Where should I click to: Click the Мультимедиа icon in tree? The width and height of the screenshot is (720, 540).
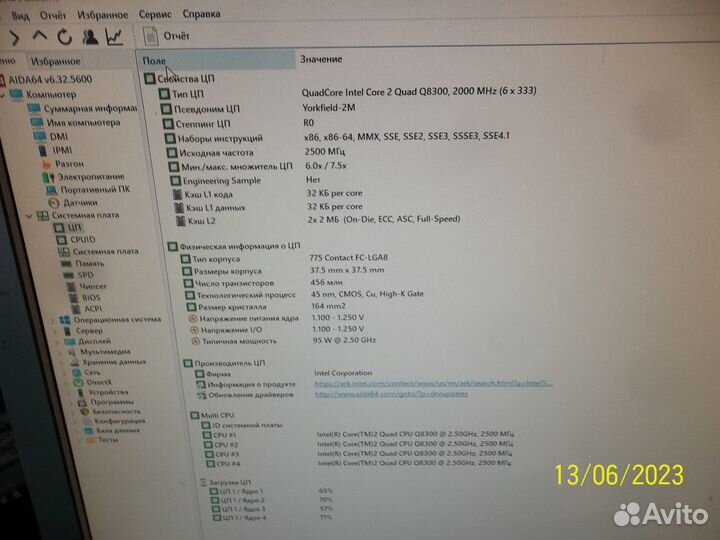coord(72,353)
